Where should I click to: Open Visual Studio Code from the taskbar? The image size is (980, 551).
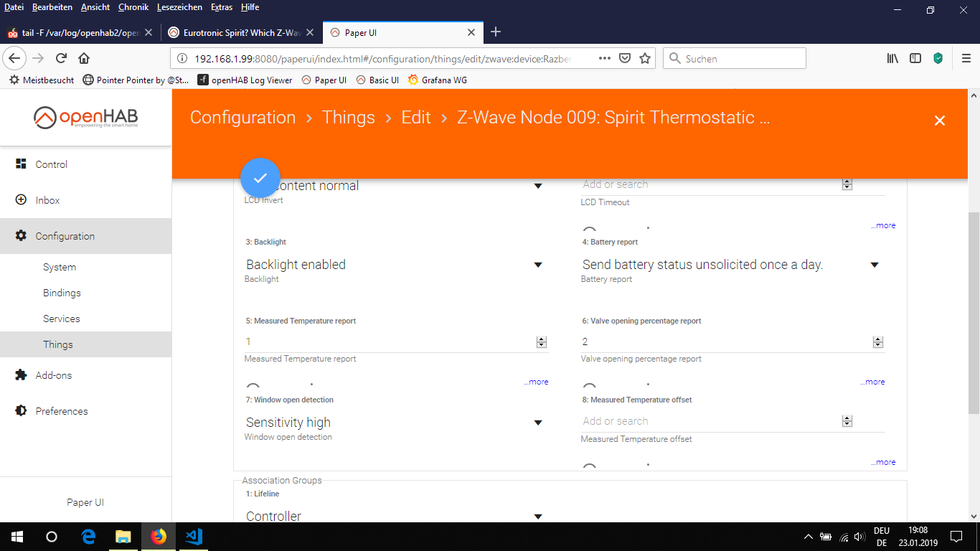coord(194,537)
